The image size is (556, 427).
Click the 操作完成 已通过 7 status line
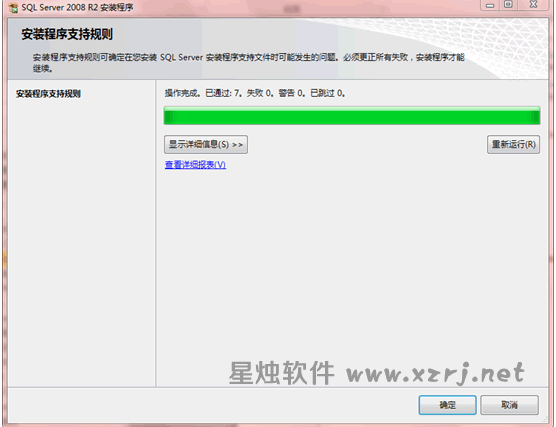(x=255, y=93)
